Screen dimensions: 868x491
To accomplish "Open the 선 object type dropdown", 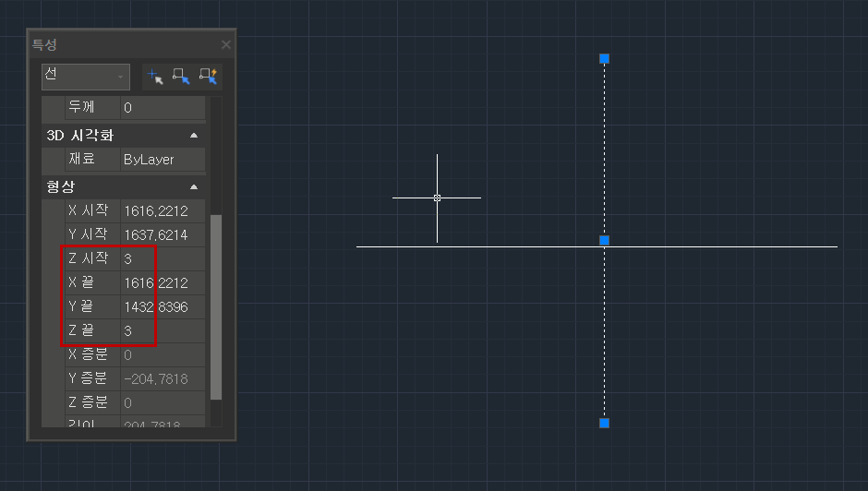I will (86, 77).
